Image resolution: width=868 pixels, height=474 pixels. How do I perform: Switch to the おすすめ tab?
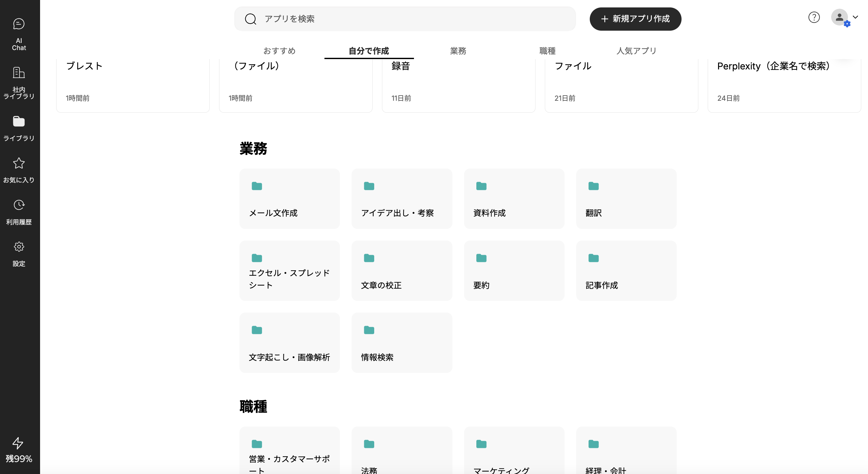279,51
